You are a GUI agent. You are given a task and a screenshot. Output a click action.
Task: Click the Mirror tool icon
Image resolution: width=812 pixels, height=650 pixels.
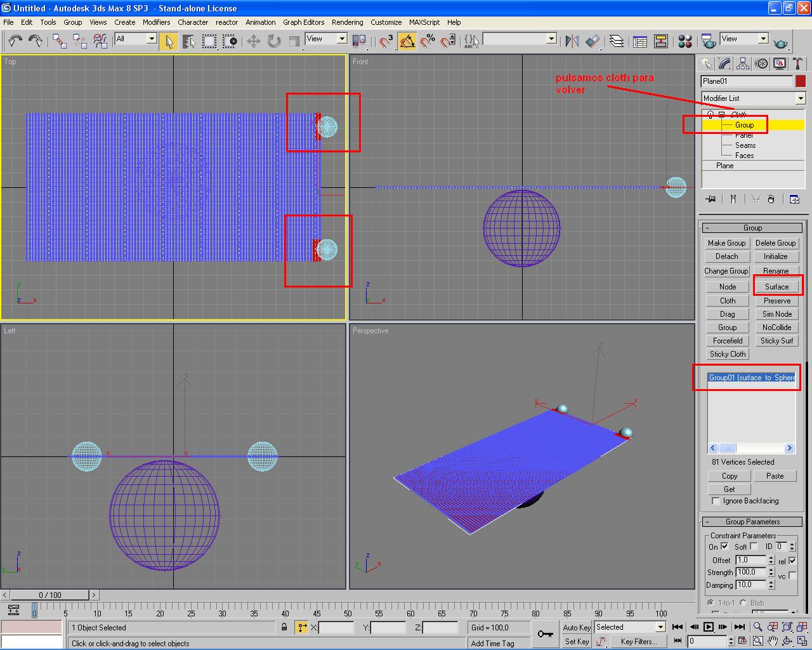[572, 41]
